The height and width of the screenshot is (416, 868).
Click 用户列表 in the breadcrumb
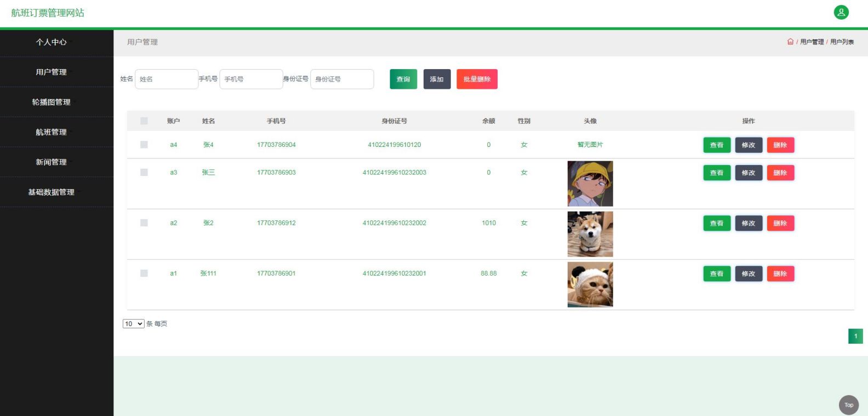(842, 42)
